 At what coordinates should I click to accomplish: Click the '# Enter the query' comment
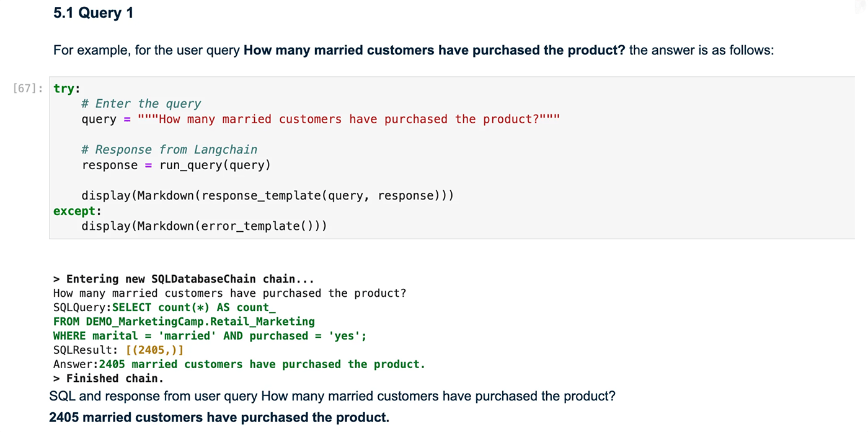[x=141, y=104]
